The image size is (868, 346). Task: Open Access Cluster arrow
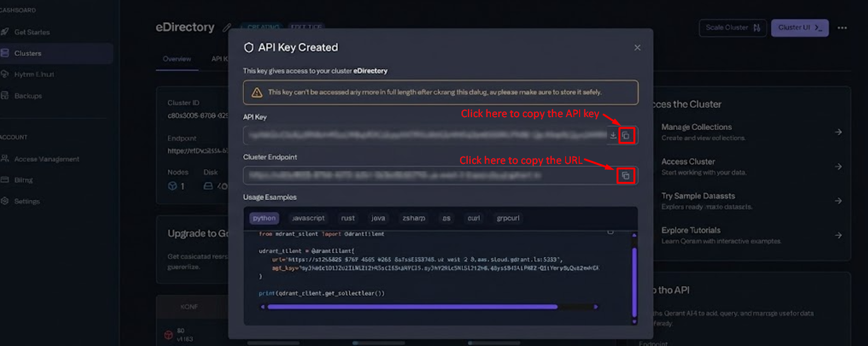point(838,167)
